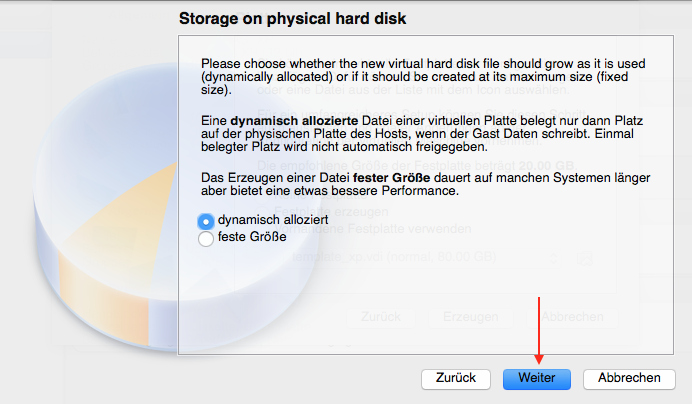Click the faded background Zurück button
This screenshot has width=692, height=404.
tap(381, 316)
